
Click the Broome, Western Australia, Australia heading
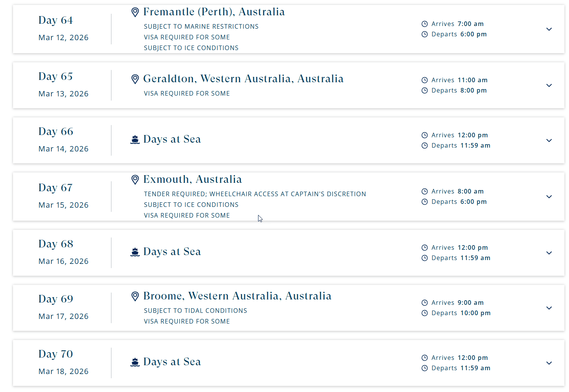coord(237,296)
